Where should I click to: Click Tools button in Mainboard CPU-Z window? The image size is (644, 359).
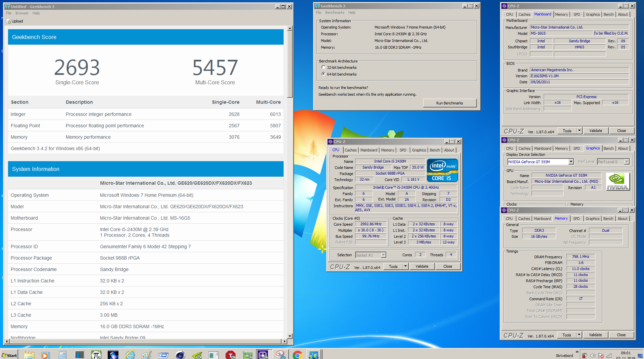point(567,131)
